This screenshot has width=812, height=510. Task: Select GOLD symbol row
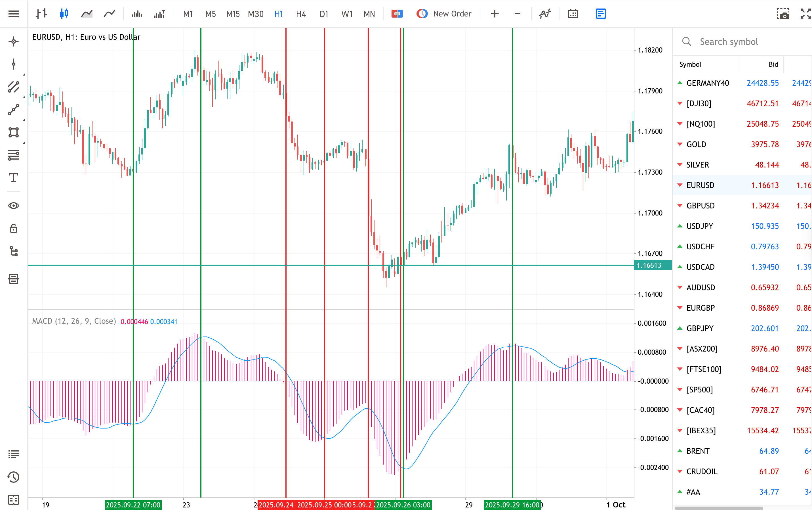(x=742, y=144)
